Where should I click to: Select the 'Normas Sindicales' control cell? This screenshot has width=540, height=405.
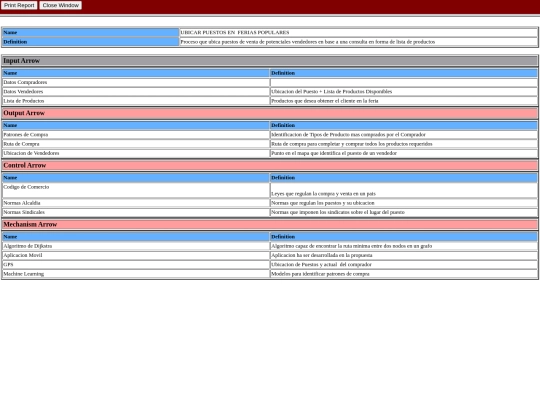point(136,212)
